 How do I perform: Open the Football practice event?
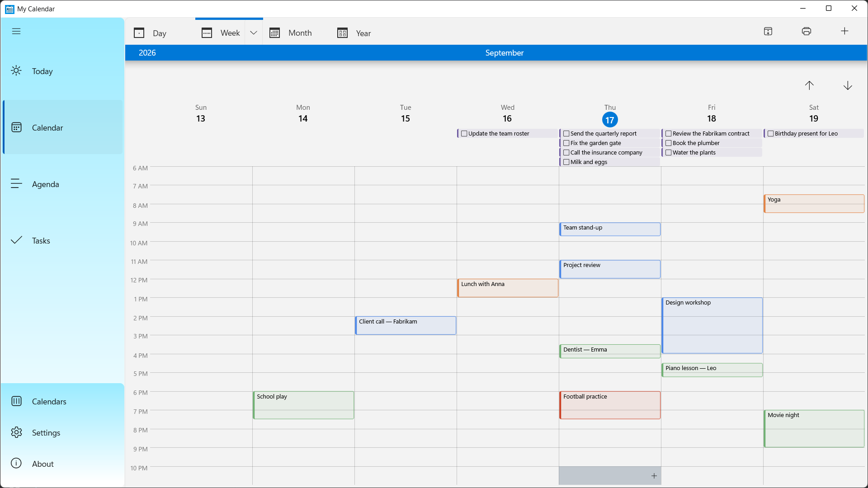tap(609, 405)
